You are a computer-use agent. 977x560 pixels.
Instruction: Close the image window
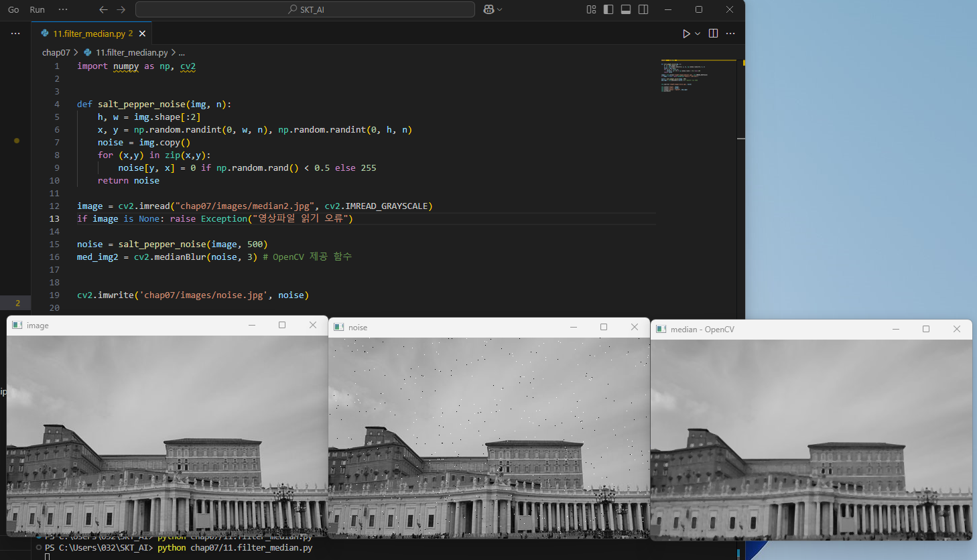tap(312, 325)
